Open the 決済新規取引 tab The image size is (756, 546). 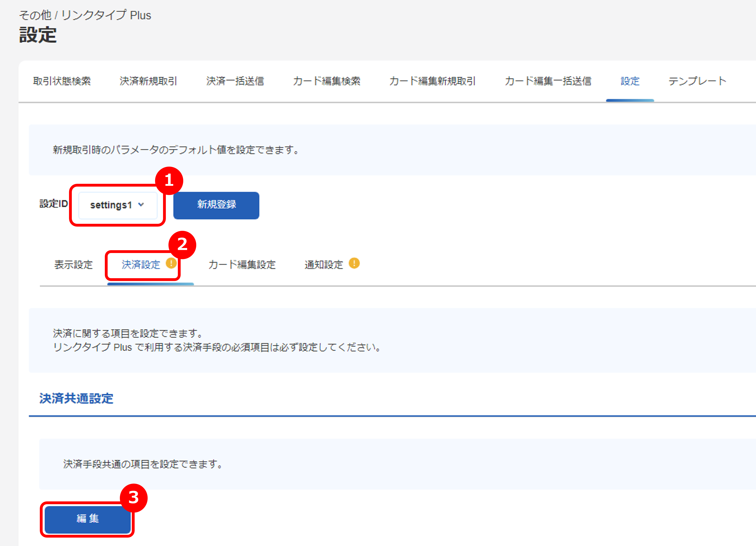(148, 81)
